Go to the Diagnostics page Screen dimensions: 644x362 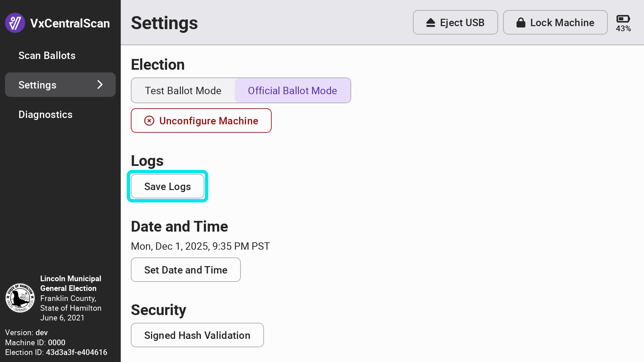46,115
